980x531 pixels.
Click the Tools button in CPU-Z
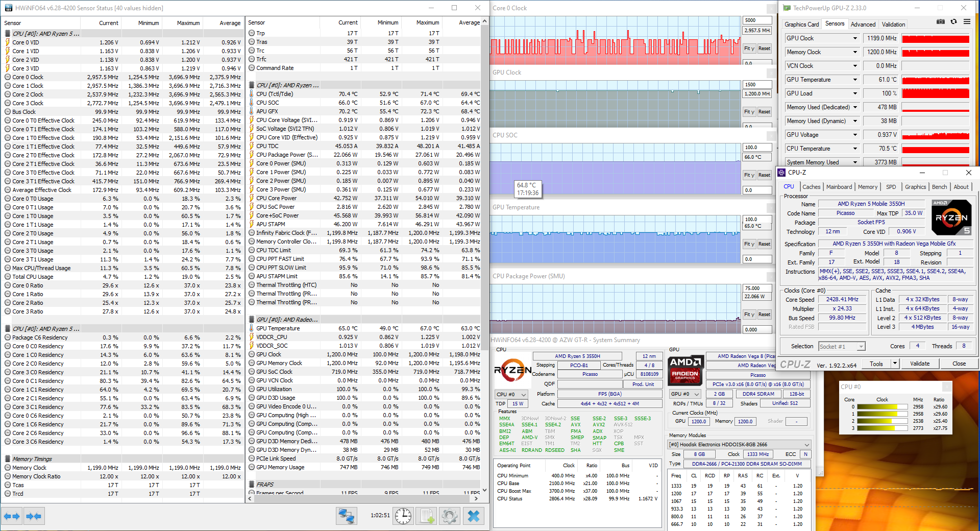coord(876,364)
